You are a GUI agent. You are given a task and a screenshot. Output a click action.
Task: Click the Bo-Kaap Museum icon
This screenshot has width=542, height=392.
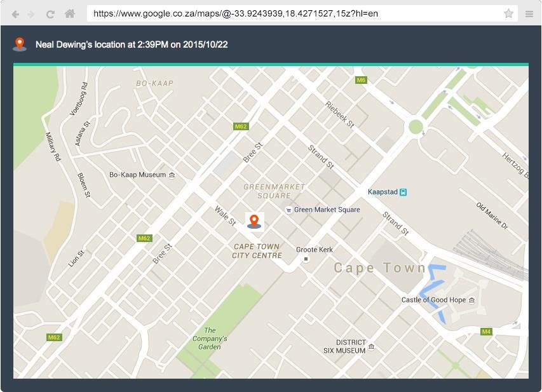pyautogui.click(x=172, y=175)
